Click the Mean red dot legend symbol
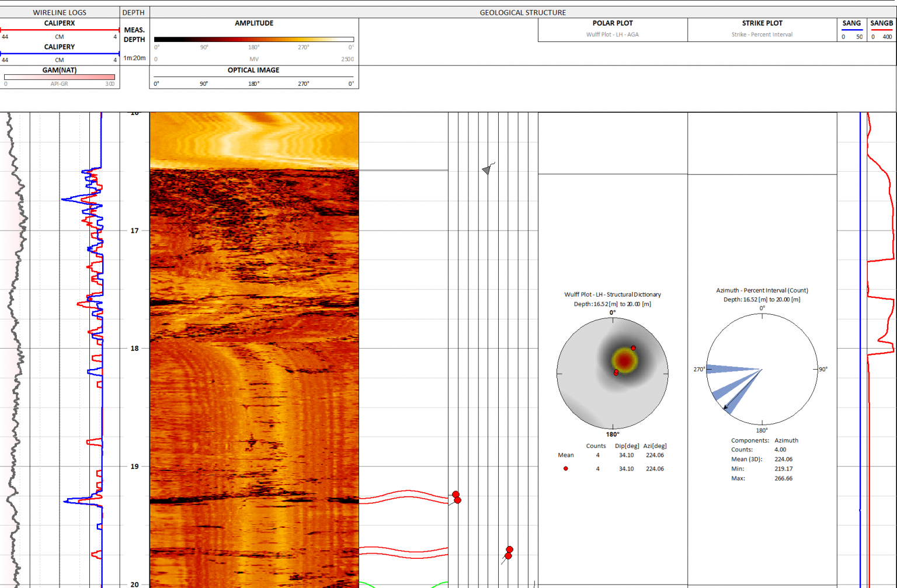Image resolution: width=897 pixels, height=588 pixels. (565, 468)
